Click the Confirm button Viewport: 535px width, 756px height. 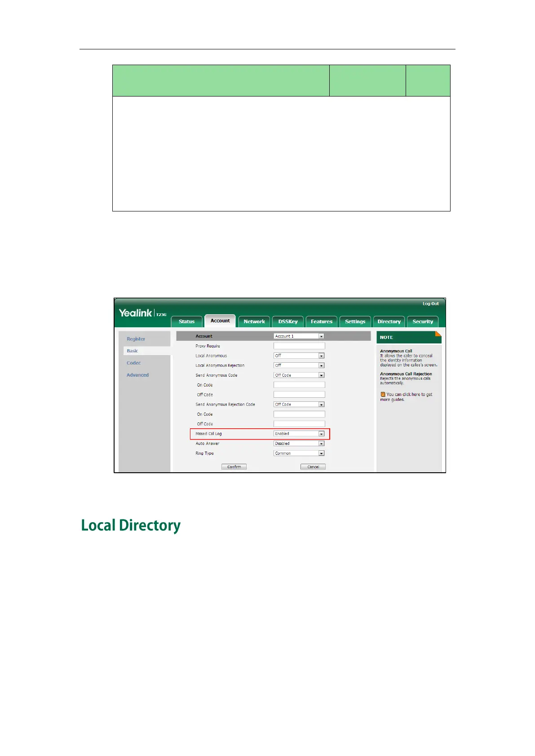(234, 467)
